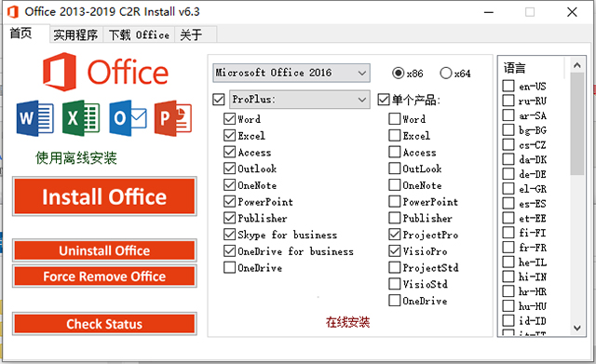Click the 使用离线安装 link text
This screenshot has width=596, height=364.
coord(76,158)
